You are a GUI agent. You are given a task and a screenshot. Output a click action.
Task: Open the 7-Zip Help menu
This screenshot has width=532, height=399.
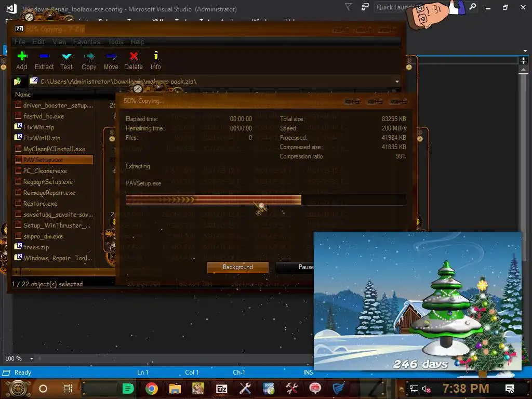click(137, 42)
